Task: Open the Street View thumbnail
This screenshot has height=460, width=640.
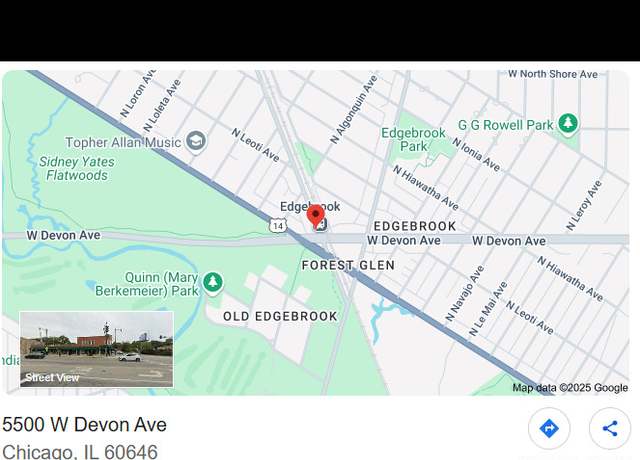Action: pos(97,349)
